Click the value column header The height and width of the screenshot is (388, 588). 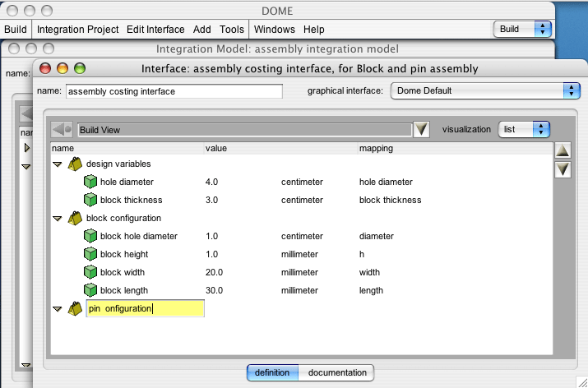(281, 149)
